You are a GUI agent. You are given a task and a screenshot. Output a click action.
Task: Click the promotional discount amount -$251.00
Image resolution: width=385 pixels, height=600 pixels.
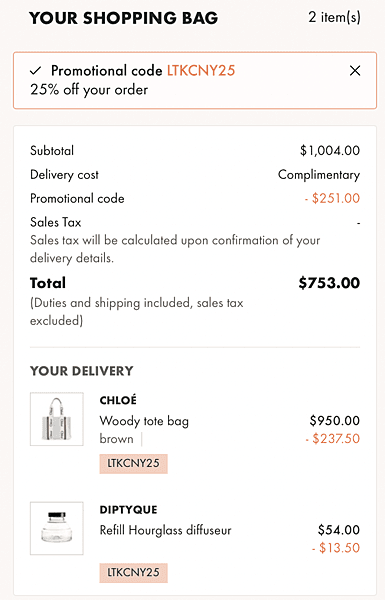click(x=332, y=198)
